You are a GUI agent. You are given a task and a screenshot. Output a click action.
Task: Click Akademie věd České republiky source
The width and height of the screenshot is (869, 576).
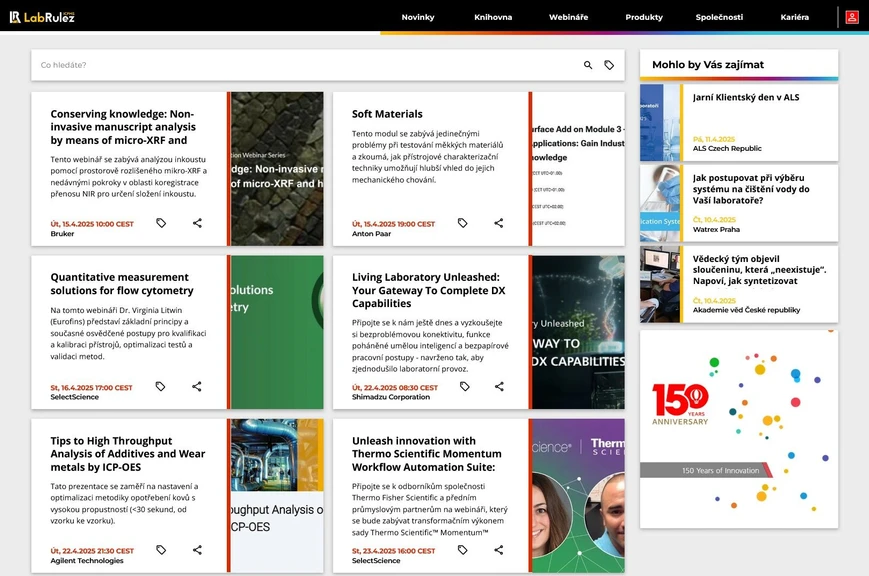coord(747,310)
